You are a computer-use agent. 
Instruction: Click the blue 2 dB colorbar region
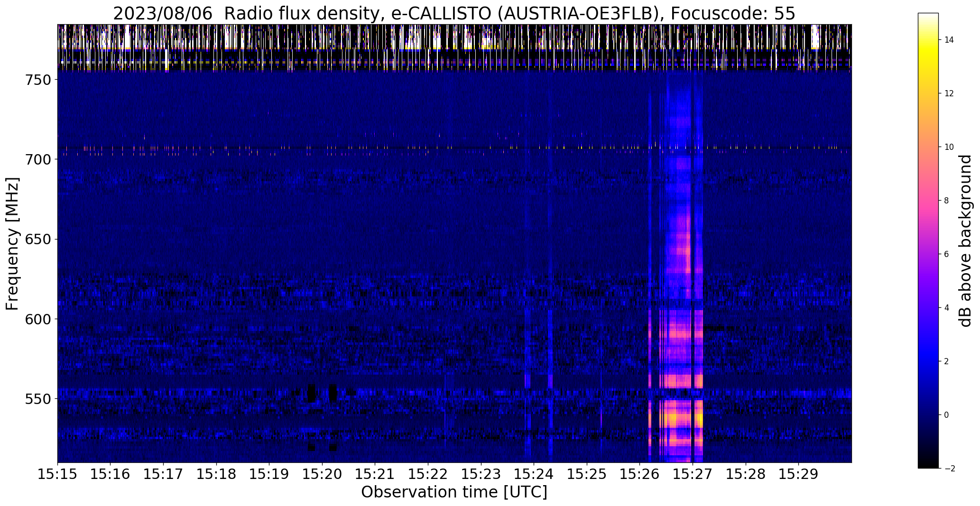(x=928, y=361)
